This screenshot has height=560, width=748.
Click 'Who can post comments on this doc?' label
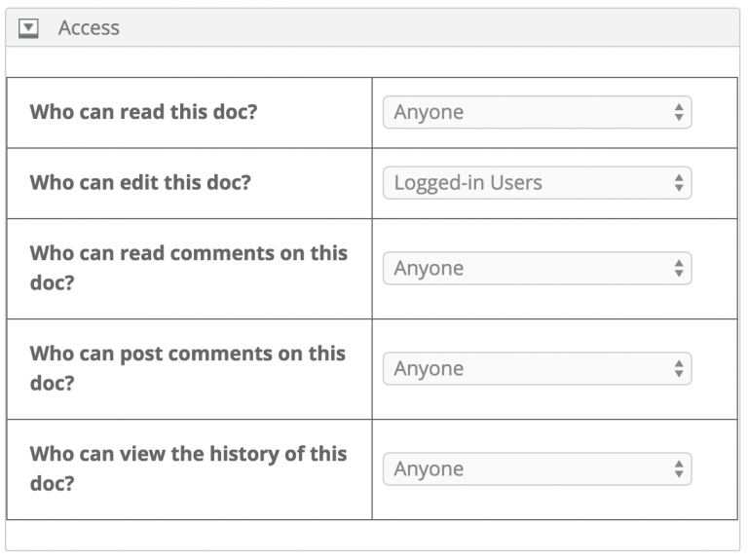click(187, 368)
